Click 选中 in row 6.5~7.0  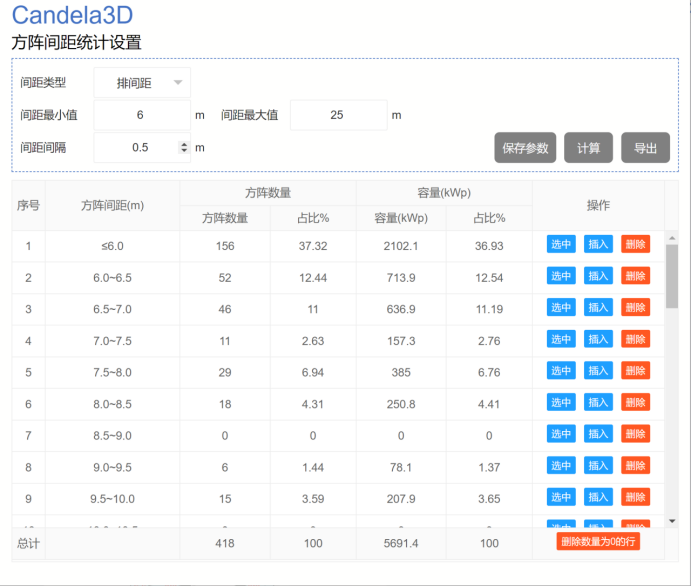pos(561,307)
